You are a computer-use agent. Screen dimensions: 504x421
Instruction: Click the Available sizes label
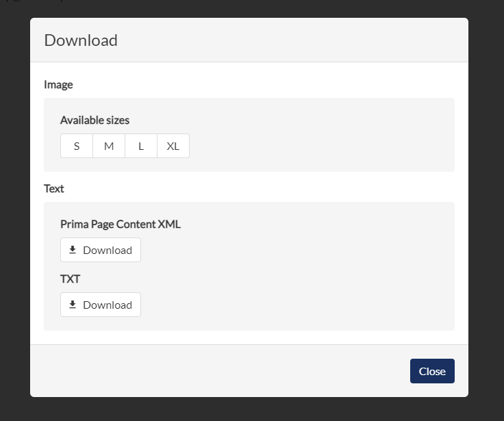[94, 120]
